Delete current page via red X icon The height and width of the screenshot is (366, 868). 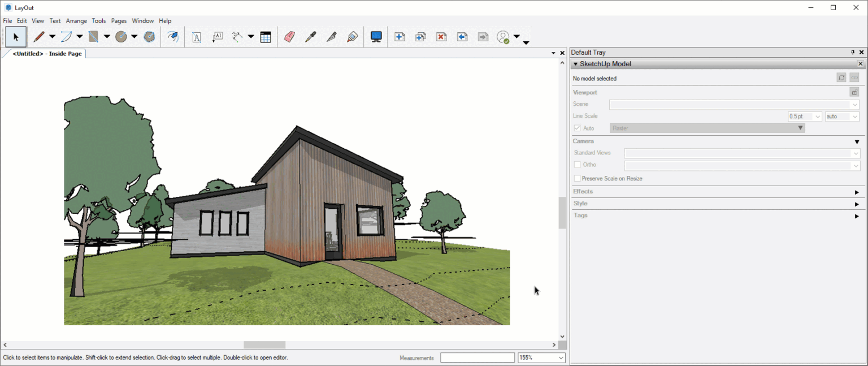(441, 36)
